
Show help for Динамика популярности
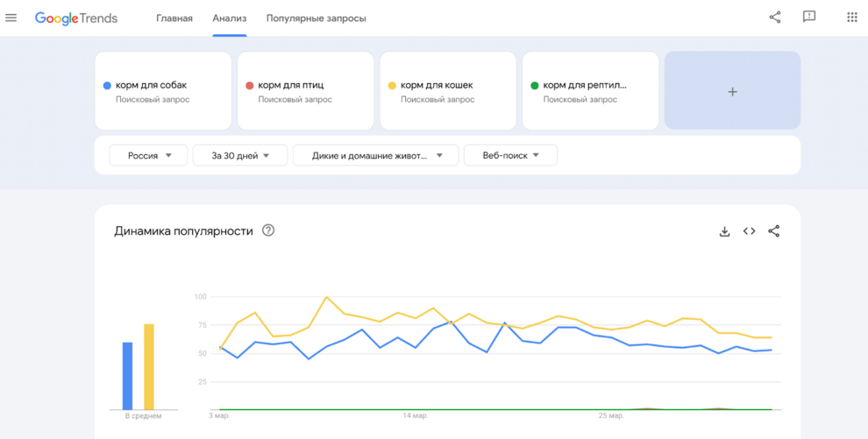268,230
